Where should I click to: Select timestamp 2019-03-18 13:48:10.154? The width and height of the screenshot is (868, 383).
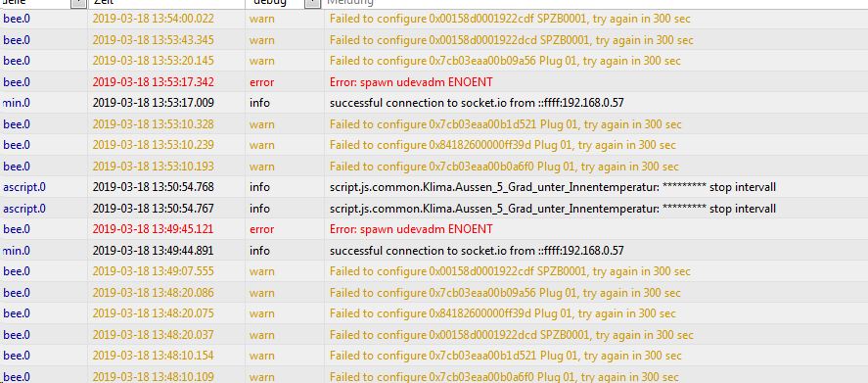[153, 356]
